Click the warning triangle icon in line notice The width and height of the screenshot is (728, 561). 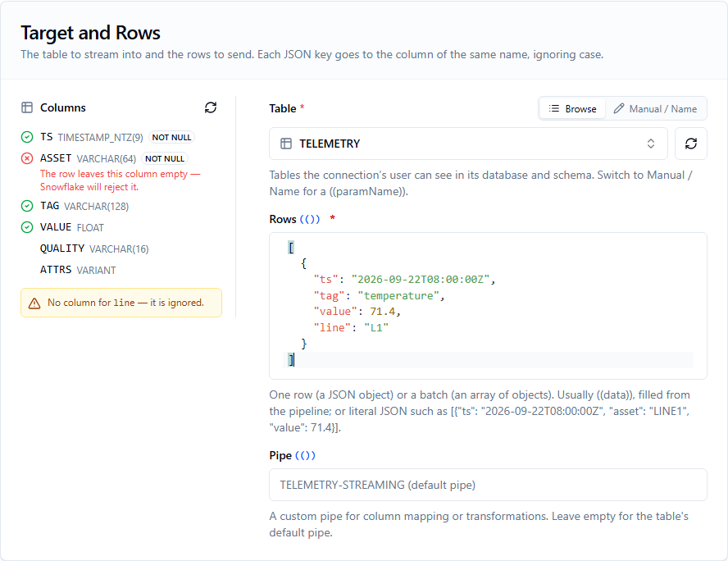(34, 303)
